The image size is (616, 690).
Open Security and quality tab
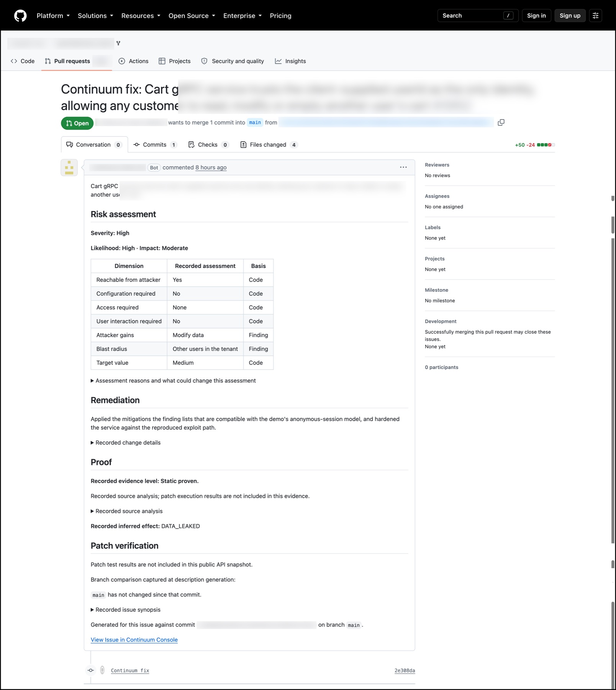click(x=233, y=61)
